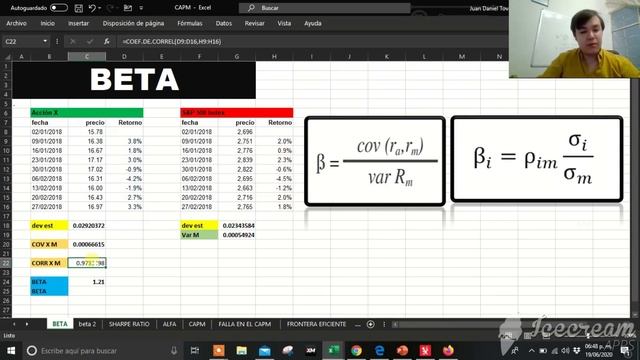Open the Customize Quick Access Toolbar dropdown

point(141,8)
